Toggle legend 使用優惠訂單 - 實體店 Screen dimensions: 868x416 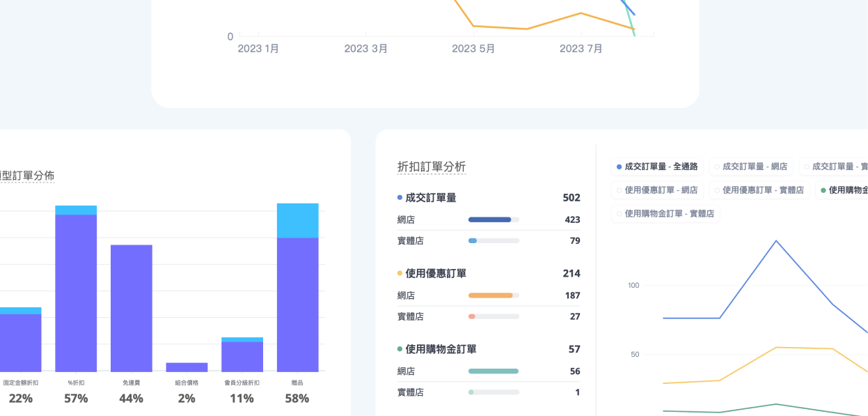[759, 190]
